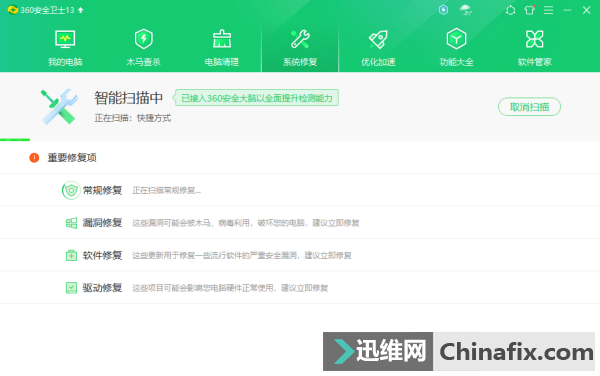
Task: Click the 漏洞修复 Windows icon
Action: [x=71, y=223]
